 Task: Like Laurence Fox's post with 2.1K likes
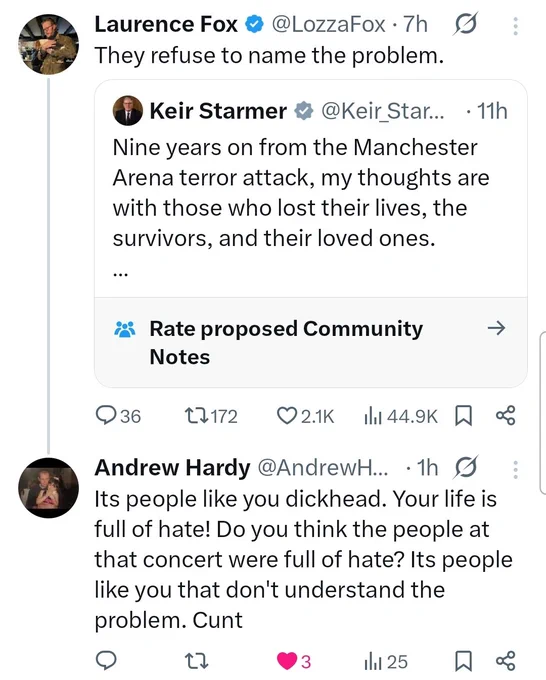tap(305, 416)
